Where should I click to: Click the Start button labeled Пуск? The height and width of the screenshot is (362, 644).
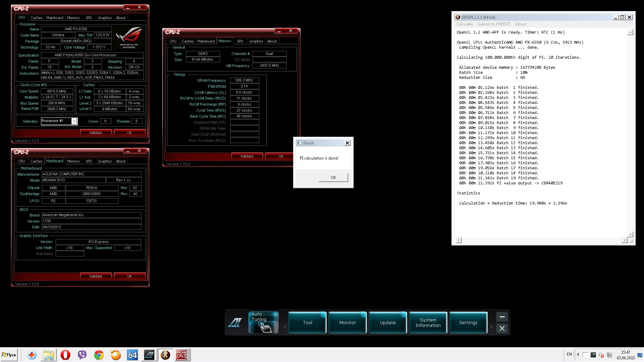click(9, 355)
